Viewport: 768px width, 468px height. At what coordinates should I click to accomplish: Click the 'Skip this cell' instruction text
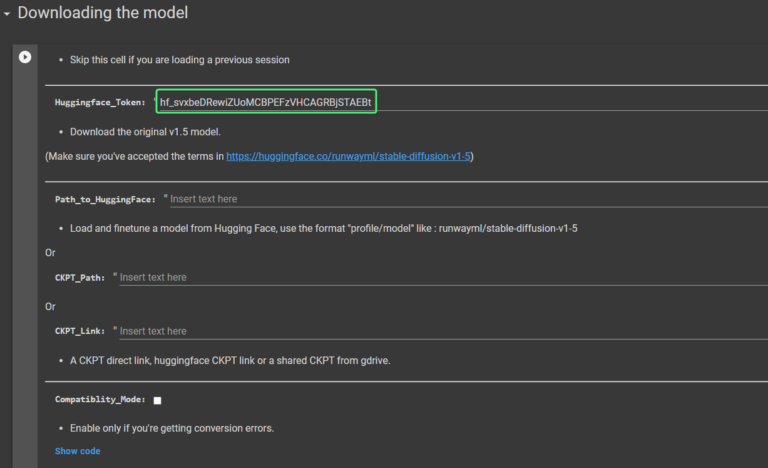coord(179,60)
